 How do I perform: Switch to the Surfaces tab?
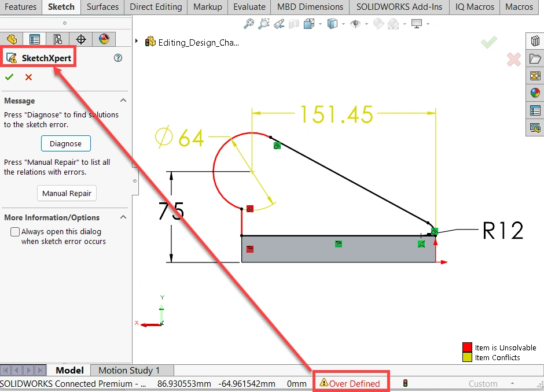[102, 6]
